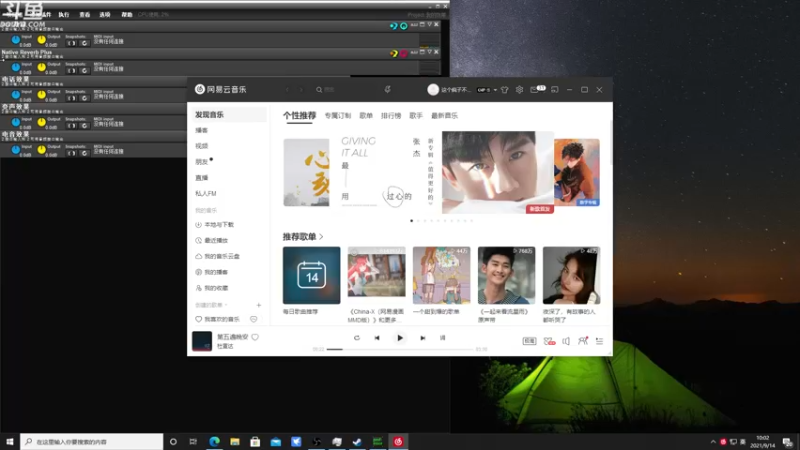Open 视频 in the sidebar
This screenshot has height=450, width=800.
(202, 146)
